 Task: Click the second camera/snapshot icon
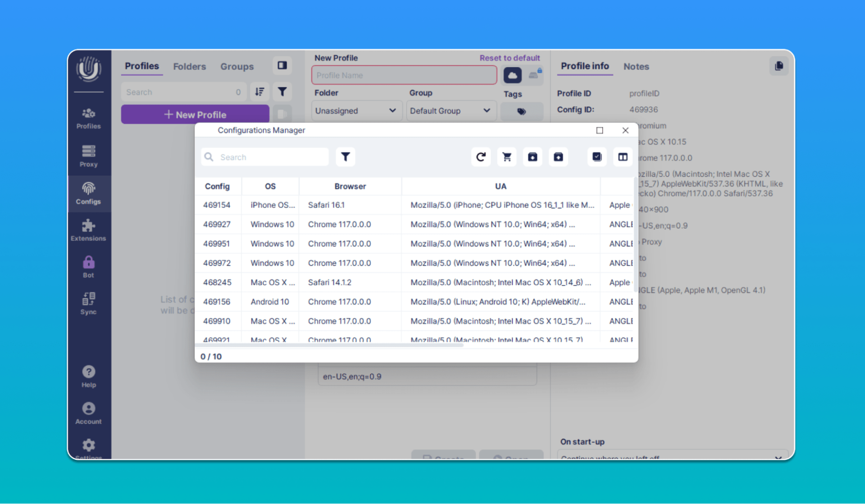click(558, 157)
